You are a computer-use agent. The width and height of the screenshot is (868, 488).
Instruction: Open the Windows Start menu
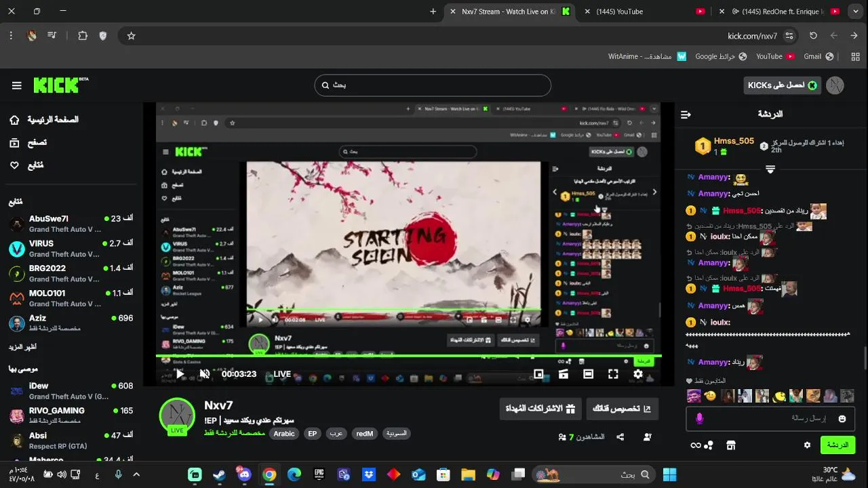point(670,474)
